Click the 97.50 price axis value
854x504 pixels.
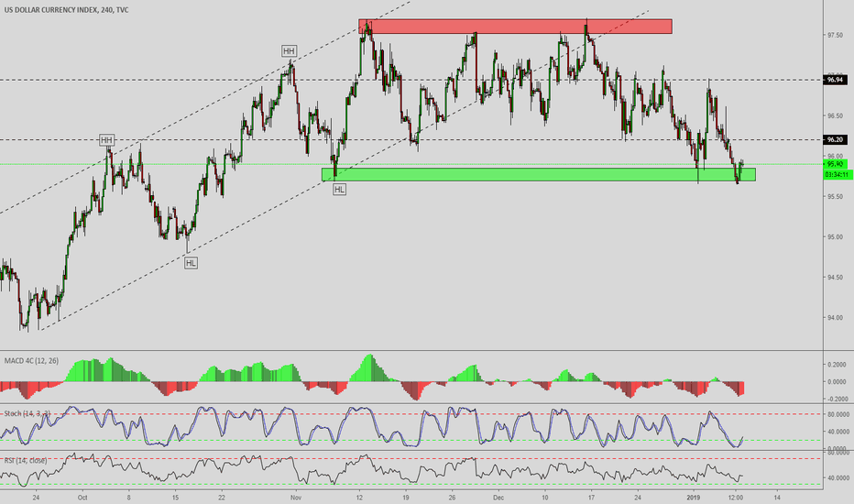[x=835, y=35]
